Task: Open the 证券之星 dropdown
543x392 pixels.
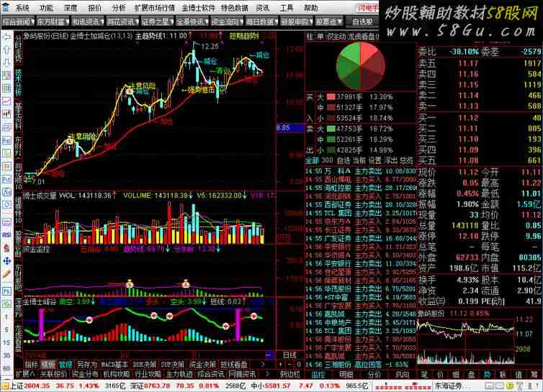Action: [157, 22]
